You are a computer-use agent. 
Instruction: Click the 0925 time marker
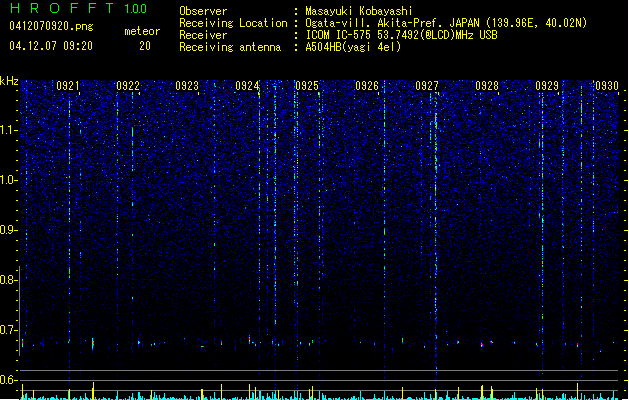click(307, 86)
